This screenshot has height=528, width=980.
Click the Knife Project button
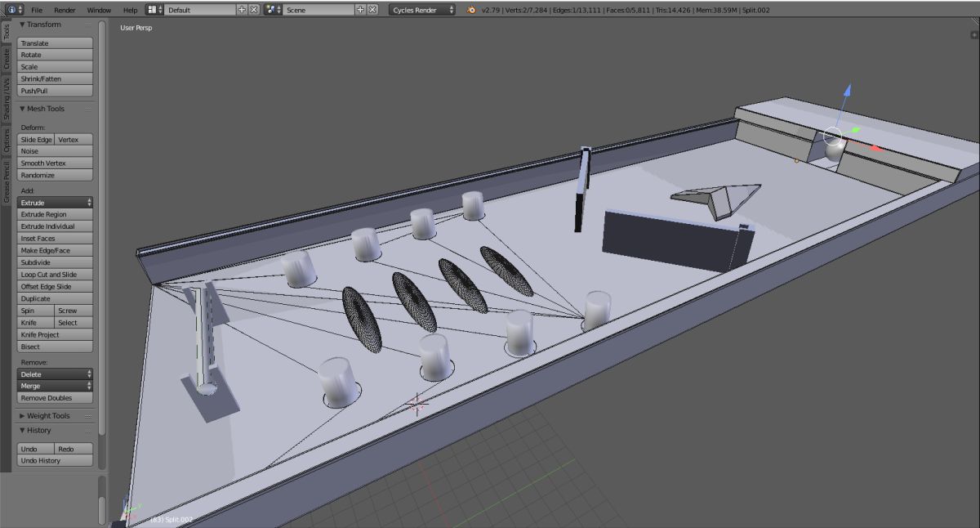pos(56,335)
